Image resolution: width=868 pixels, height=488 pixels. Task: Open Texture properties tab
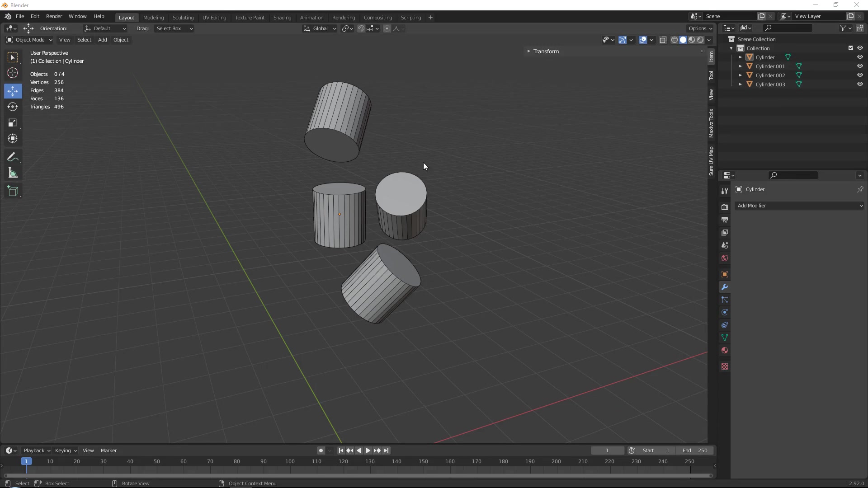(x=725, y=366)
